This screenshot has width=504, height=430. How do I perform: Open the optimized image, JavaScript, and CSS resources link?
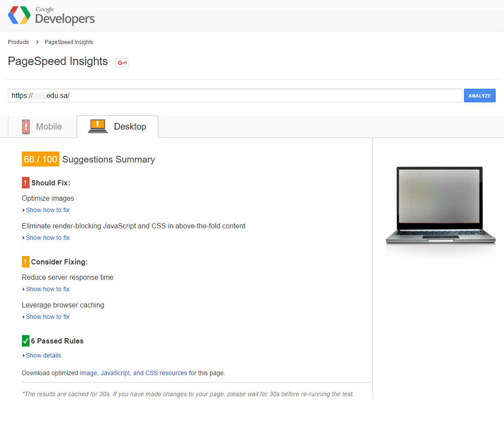[133, 373]
